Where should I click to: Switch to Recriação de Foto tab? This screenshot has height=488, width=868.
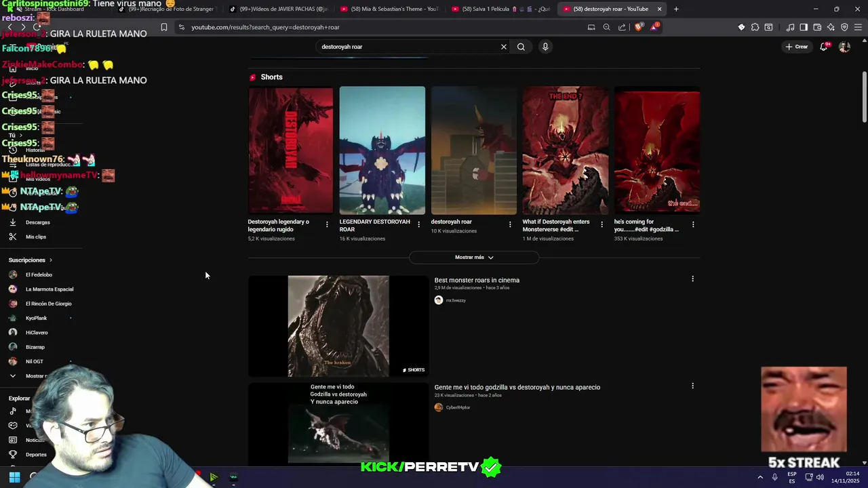click(x=167, y=9)
